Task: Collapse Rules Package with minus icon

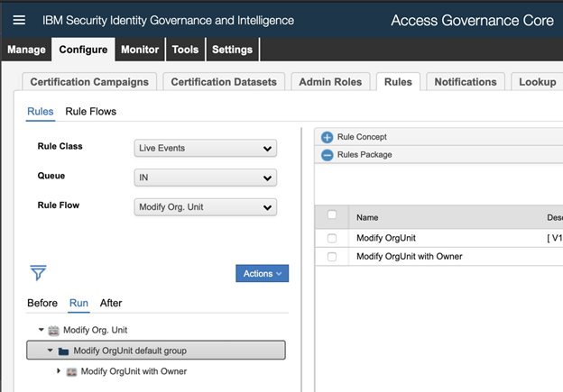Action: coord(327,154)
